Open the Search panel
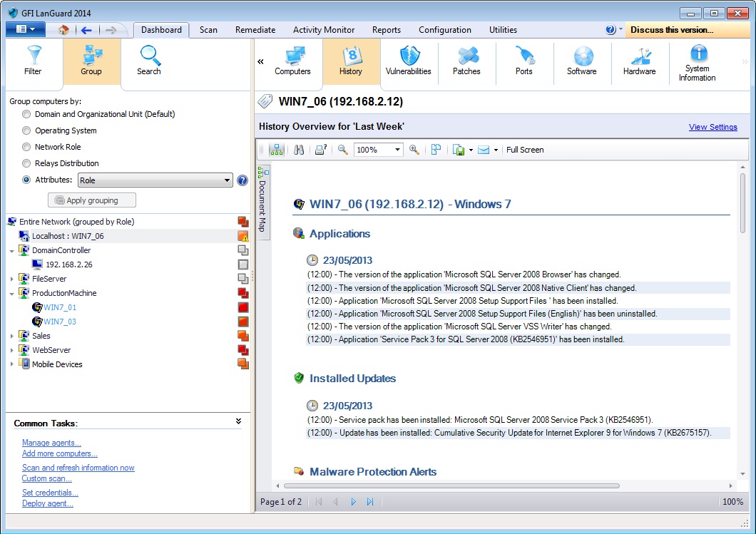The height and width of the screenshot is (534, 756). (149, 61)
